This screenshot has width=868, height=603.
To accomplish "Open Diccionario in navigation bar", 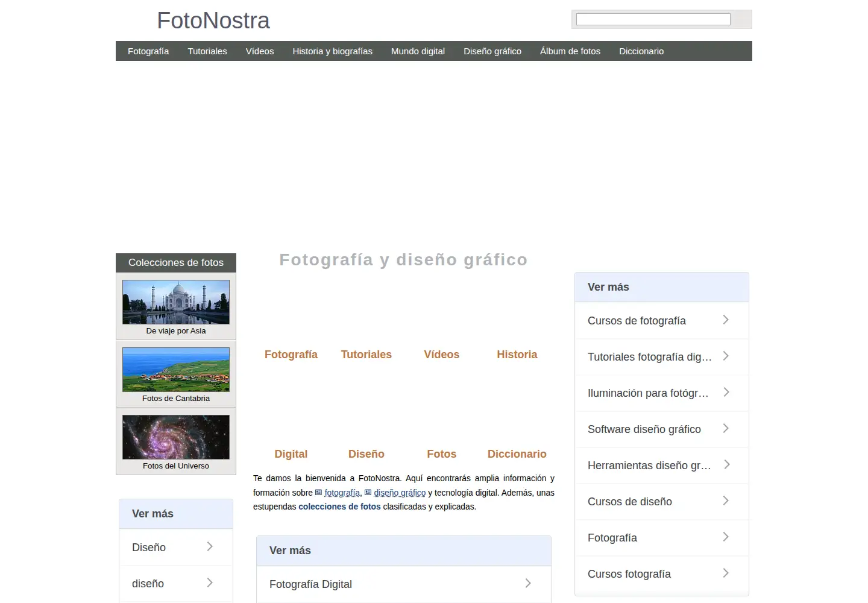I will click(x=641, y=51).
